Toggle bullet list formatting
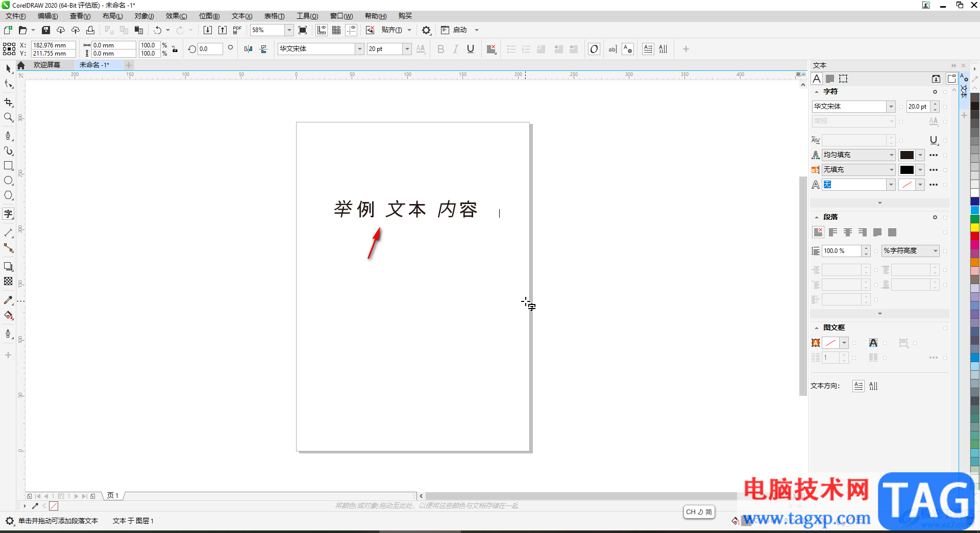980x533 pixels. tap(511, 49)
